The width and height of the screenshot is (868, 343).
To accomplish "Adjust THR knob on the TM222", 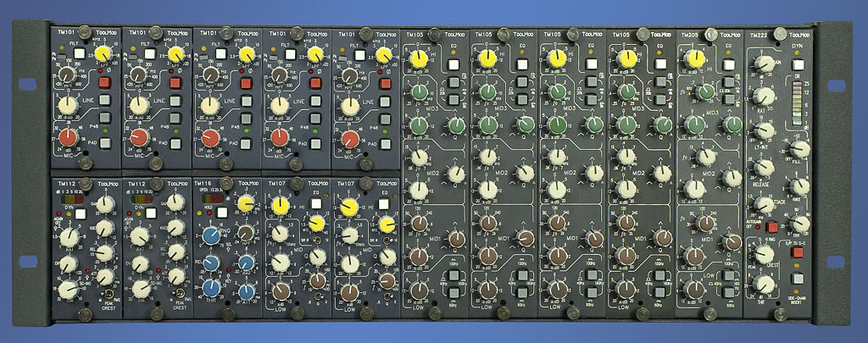I will pyautogui.click(x=764, y=285).
